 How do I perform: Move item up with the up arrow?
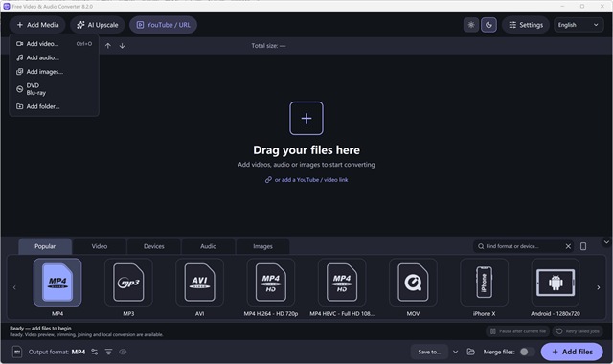coord(108,46)
